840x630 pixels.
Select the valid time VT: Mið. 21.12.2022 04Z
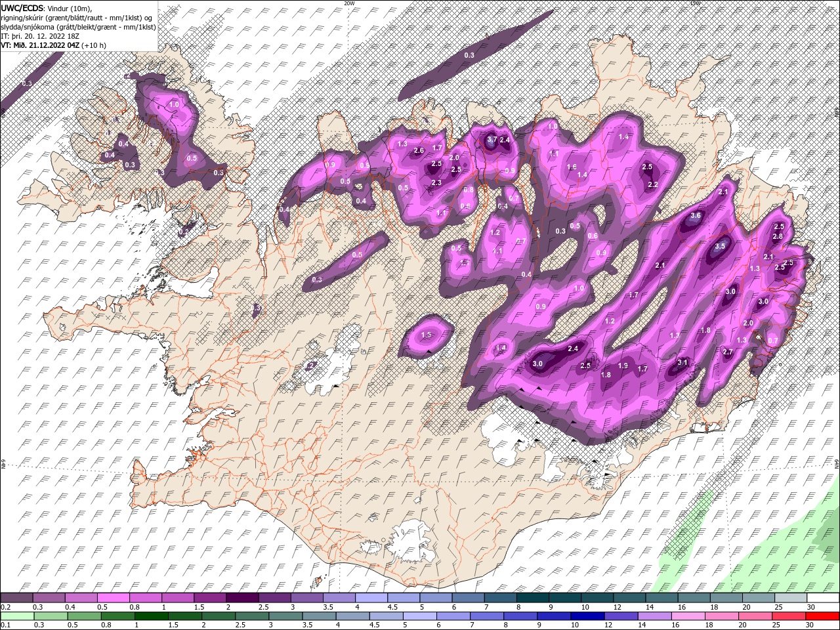[40, 45]
